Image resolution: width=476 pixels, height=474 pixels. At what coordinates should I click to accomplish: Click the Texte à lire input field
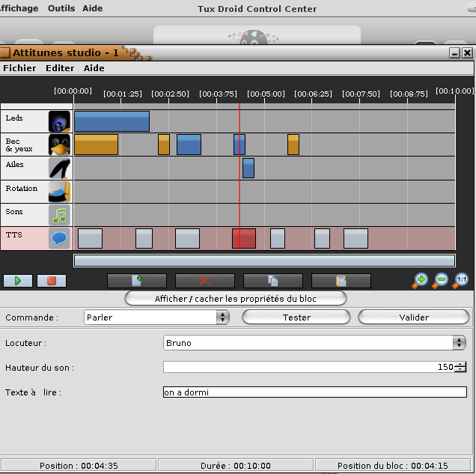pos(314,392)
